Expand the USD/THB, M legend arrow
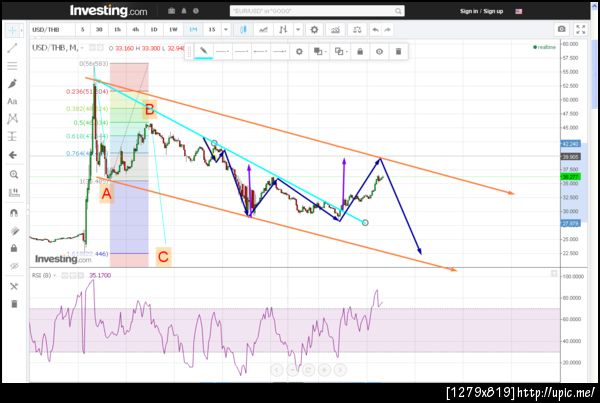The height and width of the screenshot is (403, 600). (x=82, y=48)
